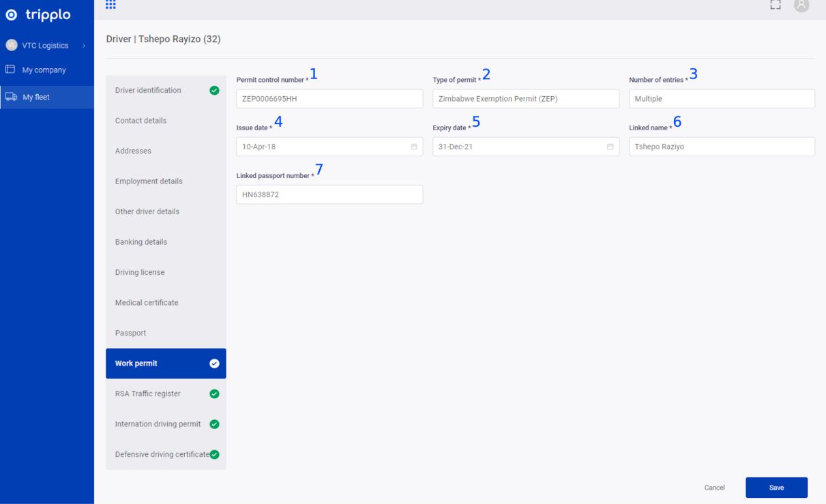Expand the VTC Logistics chevron
826x504 pixels.
point(84,46)
